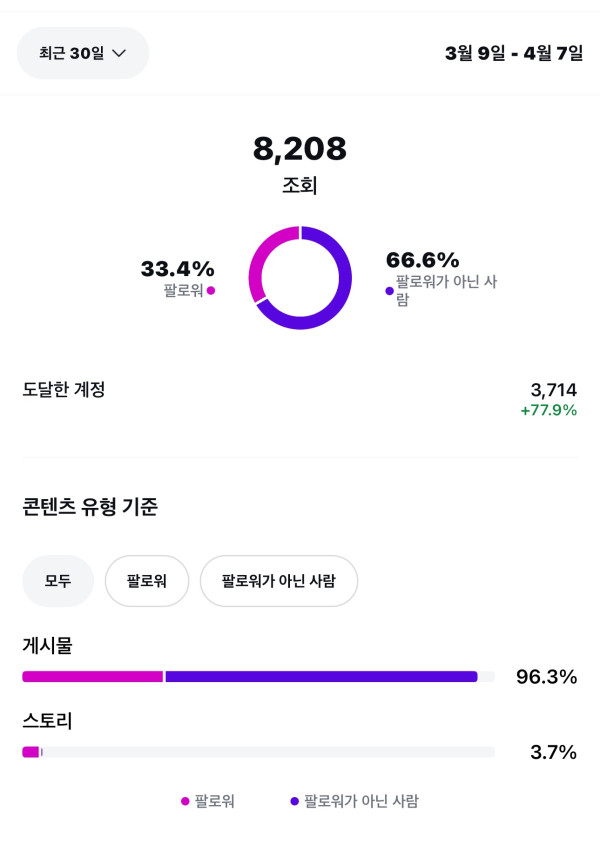This screenshot has height=845, width=600.
Task: Click the pink portion of the 게시물 bar
Action: 92,677
